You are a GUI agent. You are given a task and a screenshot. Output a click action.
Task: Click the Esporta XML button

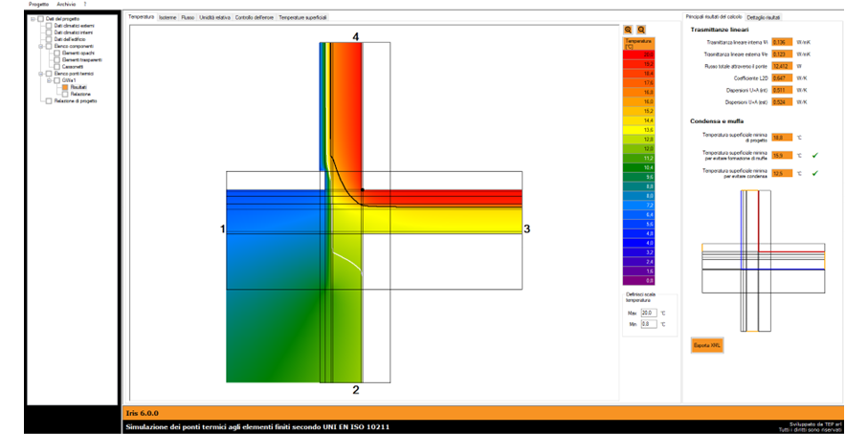click(706, 345)
